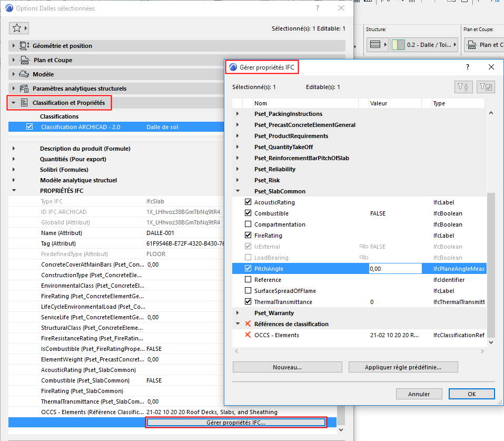504x441 pixels.
Task: Click the red X on OCCS - Elements row
Action: (x=248, y=335)
